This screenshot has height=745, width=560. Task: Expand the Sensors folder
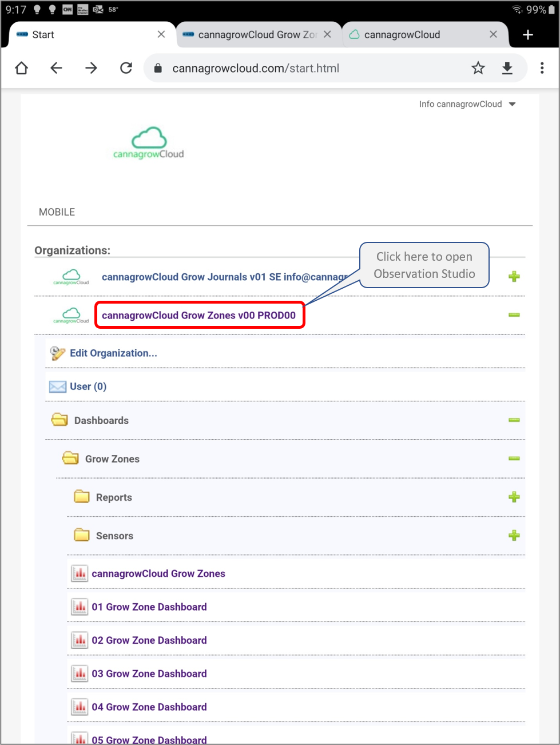pyautogui.click(x=514, y=536)
